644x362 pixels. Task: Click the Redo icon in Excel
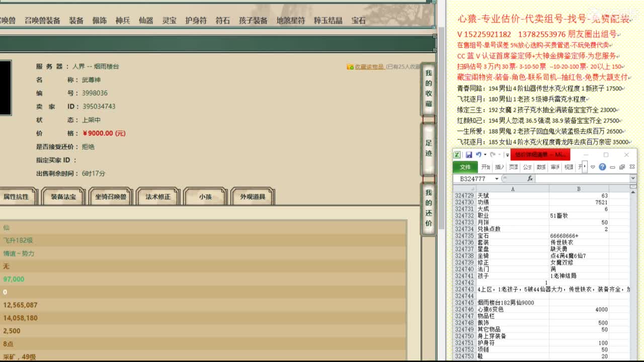coord(493,155)
